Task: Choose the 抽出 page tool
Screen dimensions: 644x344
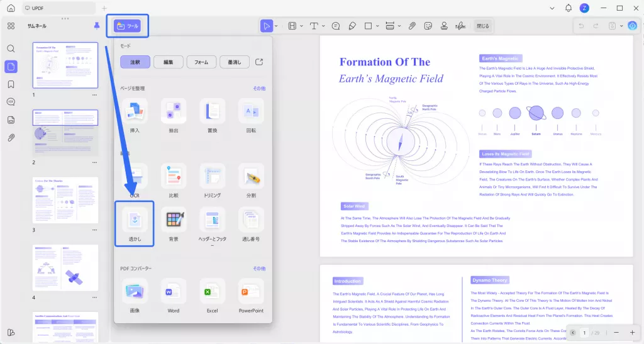Action: (174, 116)
